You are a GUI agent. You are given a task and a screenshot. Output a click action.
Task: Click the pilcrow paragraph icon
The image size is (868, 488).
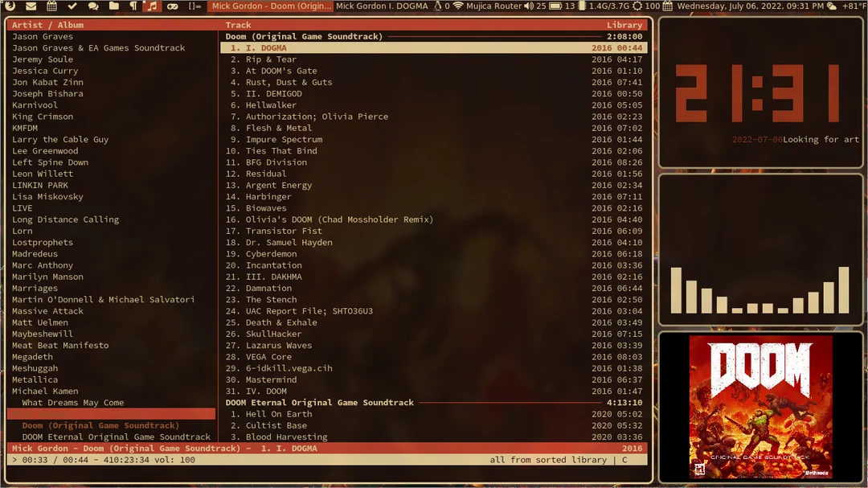(x=133, y=6)
